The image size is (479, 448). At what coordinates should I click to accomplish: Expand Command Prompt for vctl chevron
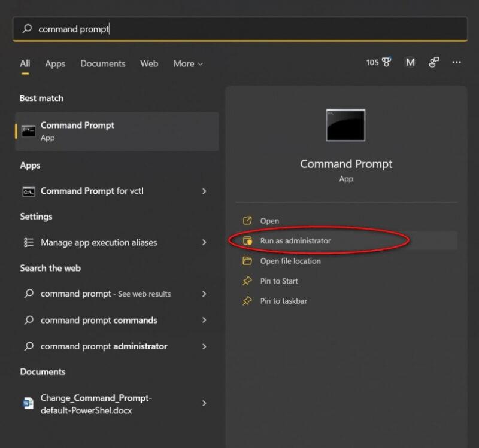tap(204, 191)
